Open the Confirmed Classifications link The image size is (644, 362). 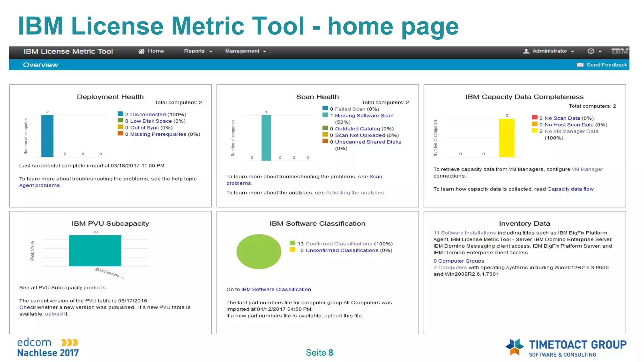pos(339,244)
